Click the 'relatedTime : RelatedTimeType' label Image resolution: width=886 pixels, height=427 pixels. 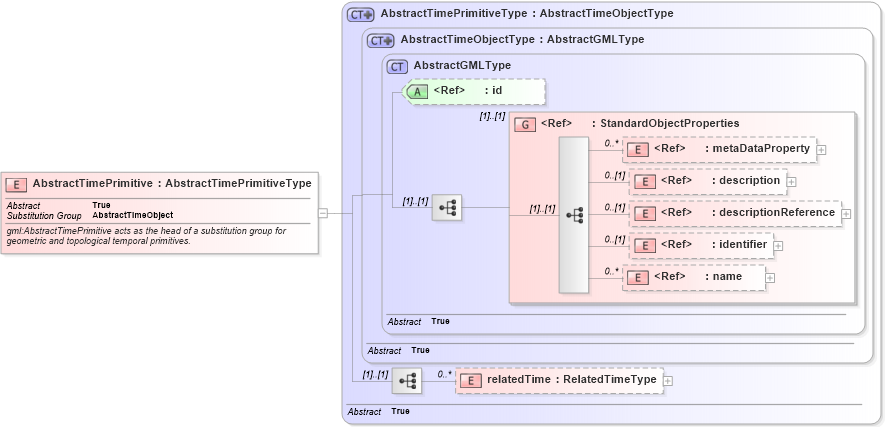click(572, 380)
